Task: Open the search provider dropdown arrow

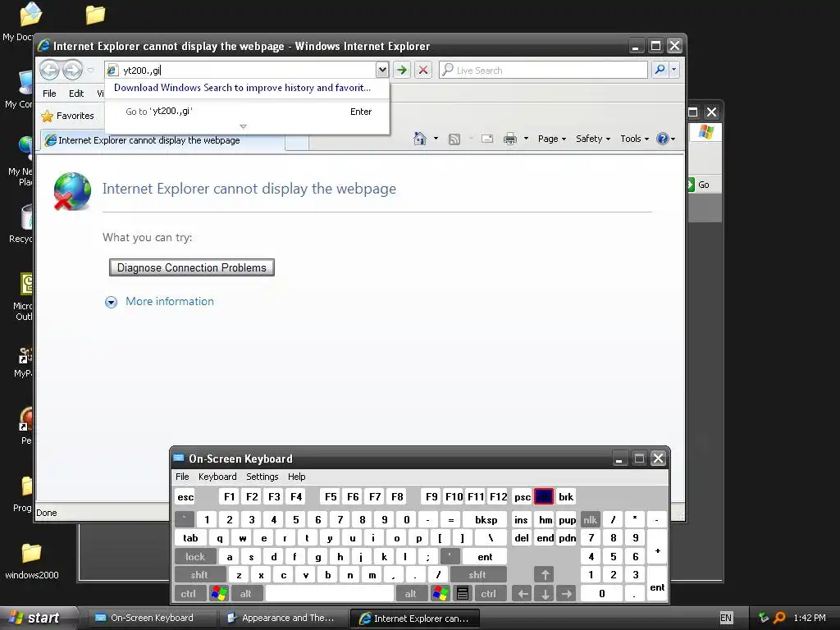Action: tap(674, 70)
